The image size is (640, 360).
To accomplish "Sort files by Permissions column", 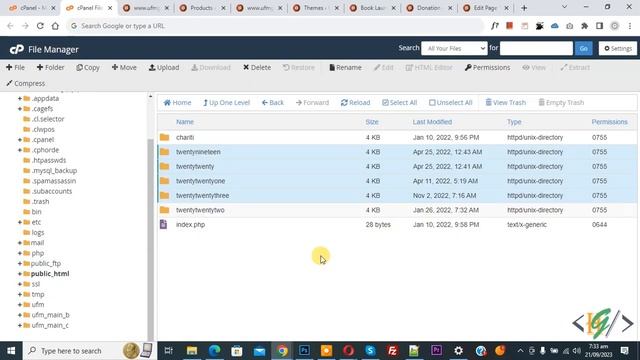I will (609, 122).
